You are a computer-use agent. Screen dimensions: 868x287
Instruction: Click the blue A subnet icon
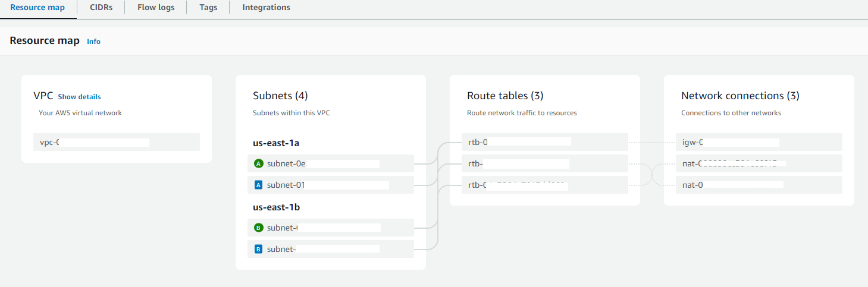tap(258, 185)
